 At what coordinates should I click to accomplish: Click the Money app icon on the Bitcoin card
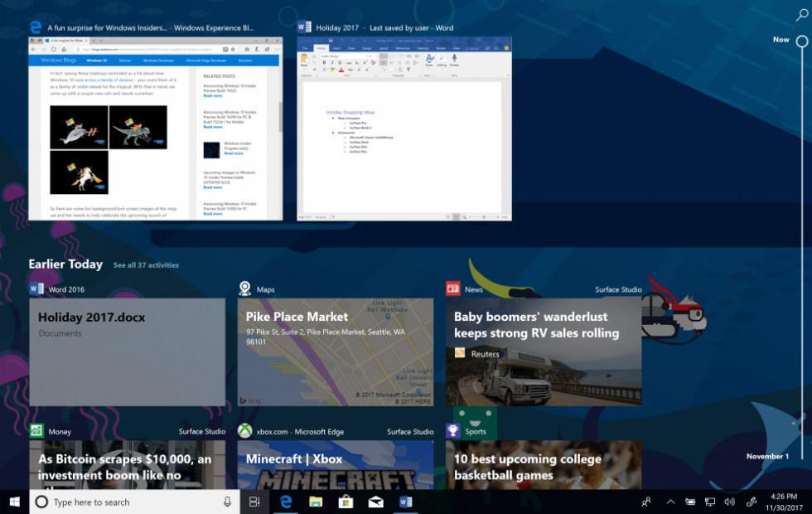[35, 431]
